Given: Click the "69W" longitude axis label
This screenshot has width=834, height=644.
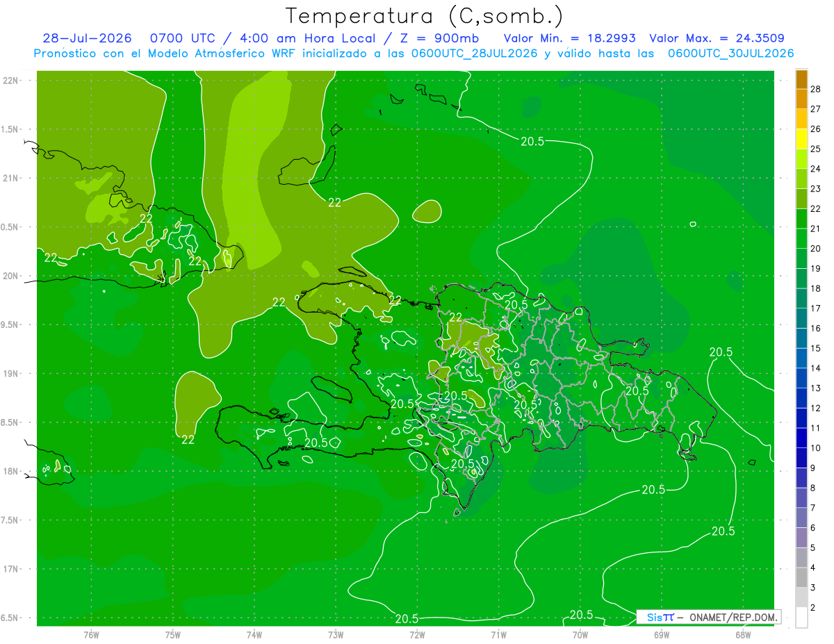Looking at the screenshot, I should [662, 634].
